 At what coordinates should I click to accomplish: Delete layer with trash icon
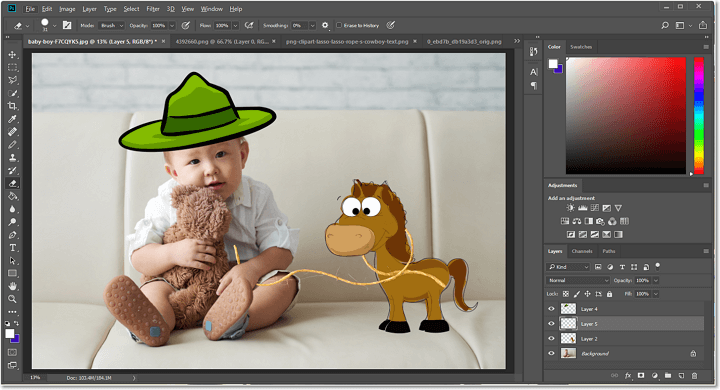pos(694,376)
